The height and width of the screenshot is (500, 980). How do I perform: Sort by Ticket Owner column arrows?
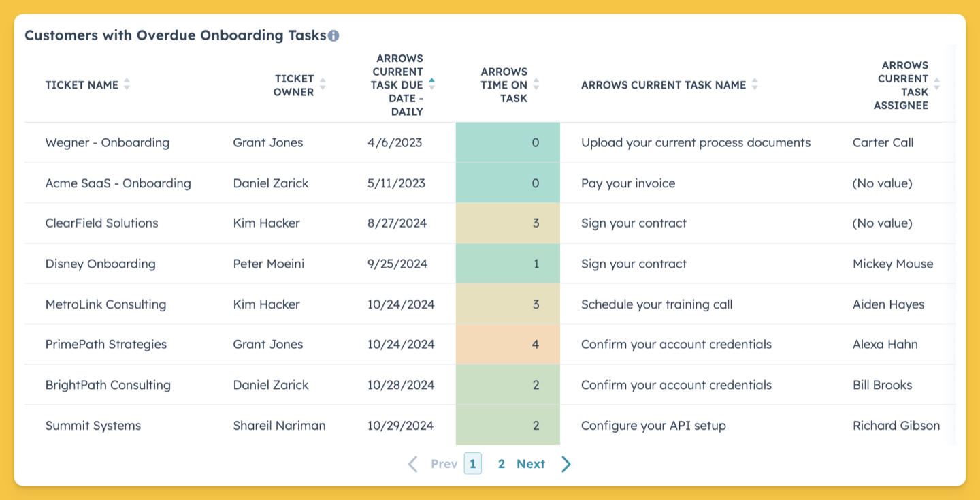(x=323, y=85)
